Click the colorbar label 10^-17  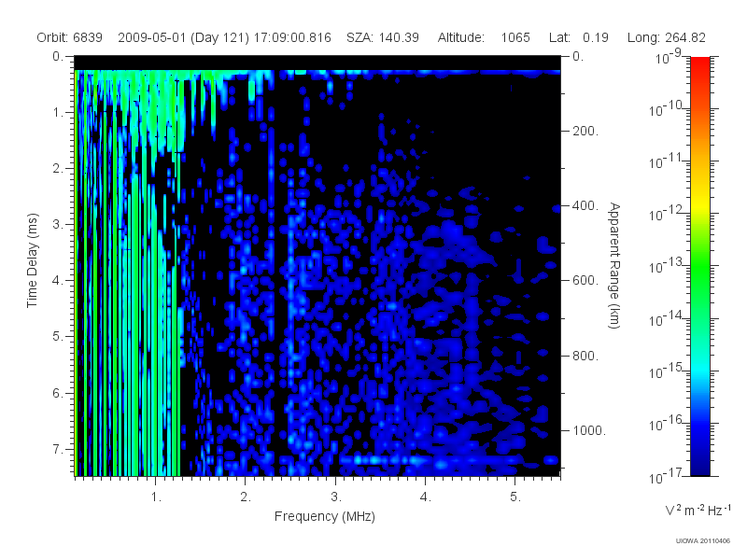pos(666,476)
